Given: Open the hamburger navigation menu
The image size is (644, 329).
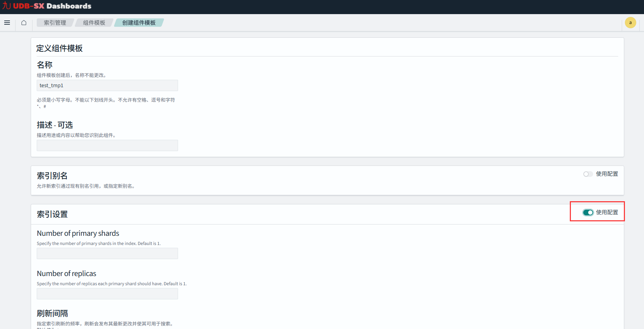Looking at the screenshot, I should tap(7, 23).
